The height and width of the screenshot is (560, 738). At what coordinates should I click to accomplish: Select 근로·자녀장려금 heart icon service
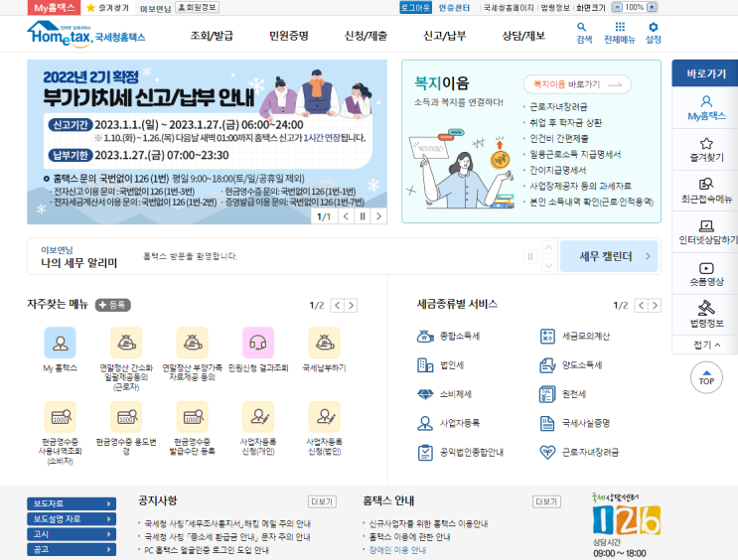tap(579, 452)
